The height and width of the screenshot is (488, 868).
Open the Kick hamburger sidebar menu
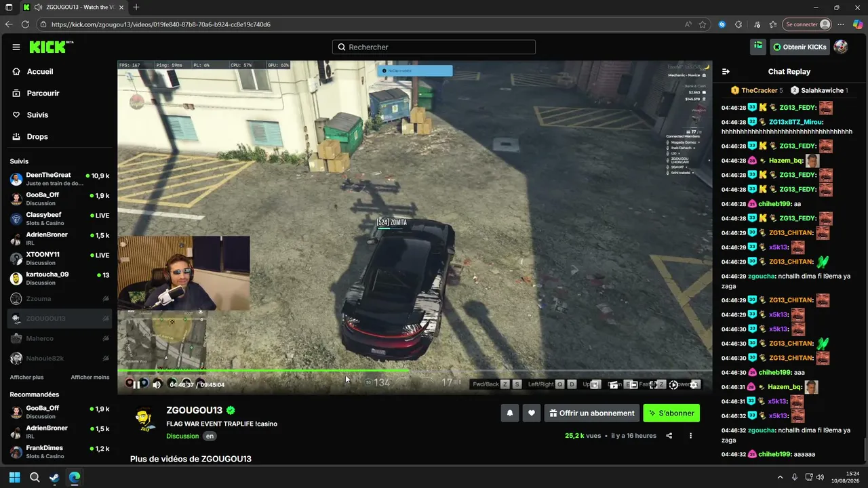point(16,47)
